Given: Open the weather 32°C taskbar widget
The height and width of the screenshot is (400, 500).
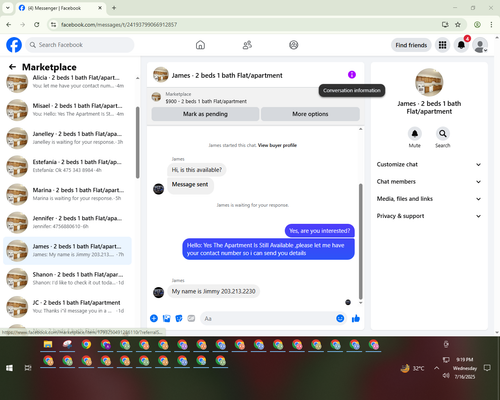Looking at the screenshot, I should 413,368.
